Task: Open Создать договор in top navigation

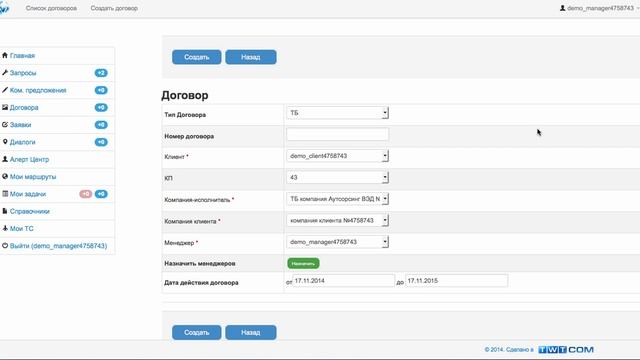Action: point(114,8)
